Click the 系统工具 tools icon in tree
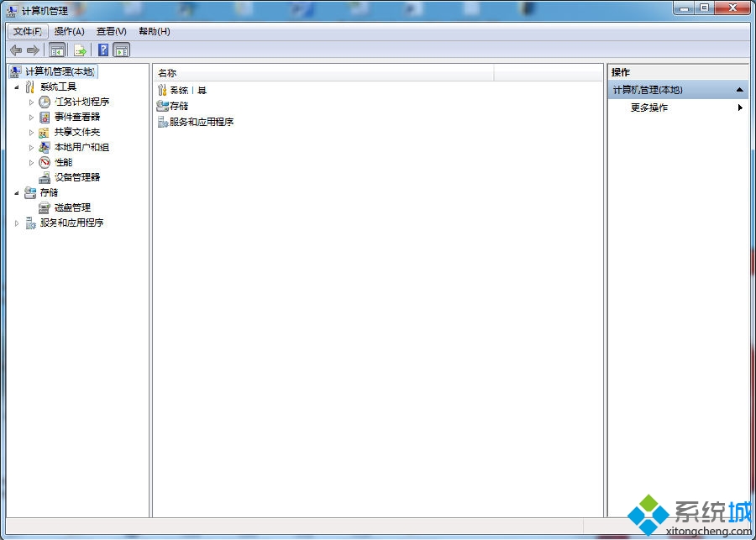Screen dimensions: 756x540 click(30, 87)
